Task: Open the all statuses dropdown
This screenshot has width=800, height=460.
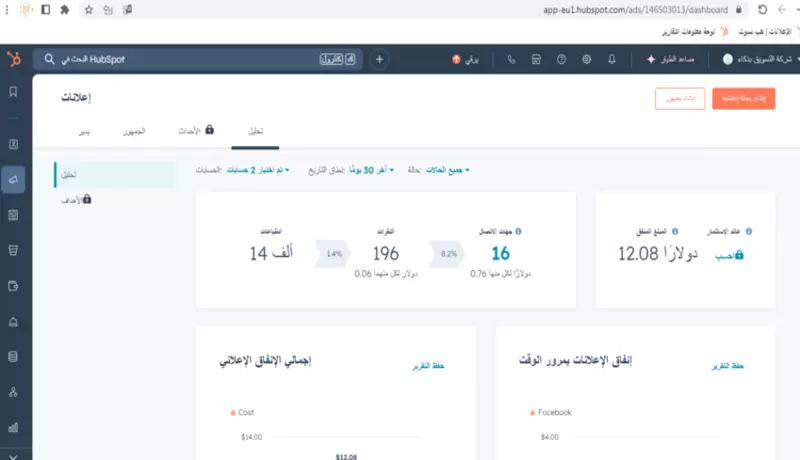Action: (447, 170)
